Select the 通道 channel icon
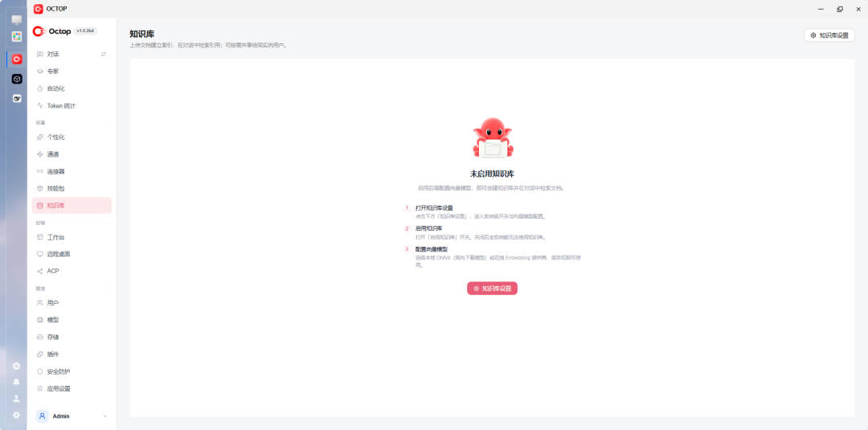The width and height of the screenshot is (868, 430). click(x=40, y=154)
